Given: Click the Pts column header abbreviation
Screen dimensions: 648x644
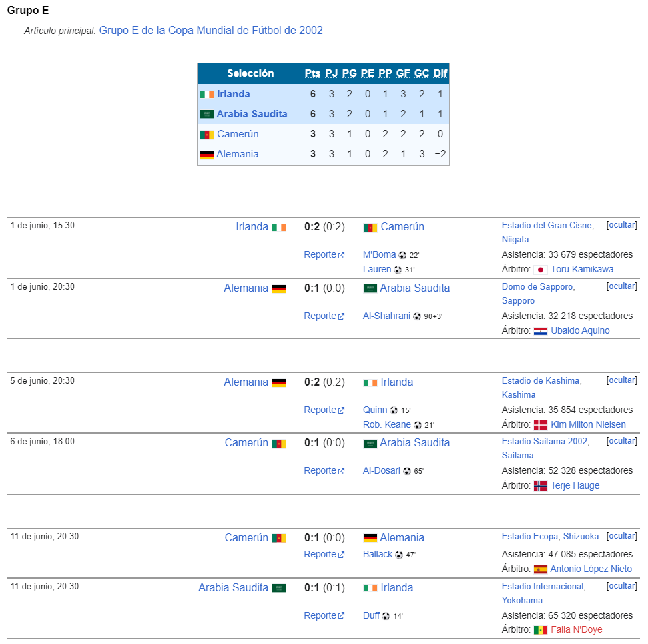Looking at the screenshot, I should pyautogui.click(x=312, y=73).
